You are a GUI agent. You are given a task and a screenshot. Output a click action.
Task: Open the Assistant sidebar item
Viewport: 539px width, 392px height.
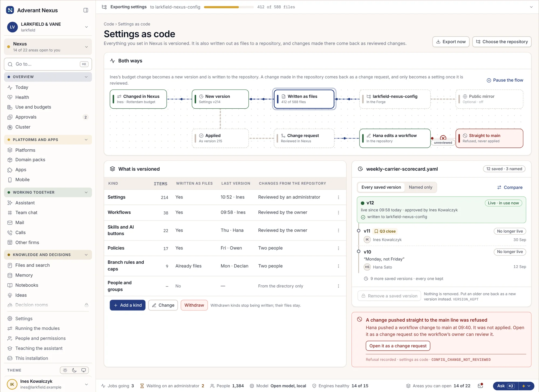[48, 203]
